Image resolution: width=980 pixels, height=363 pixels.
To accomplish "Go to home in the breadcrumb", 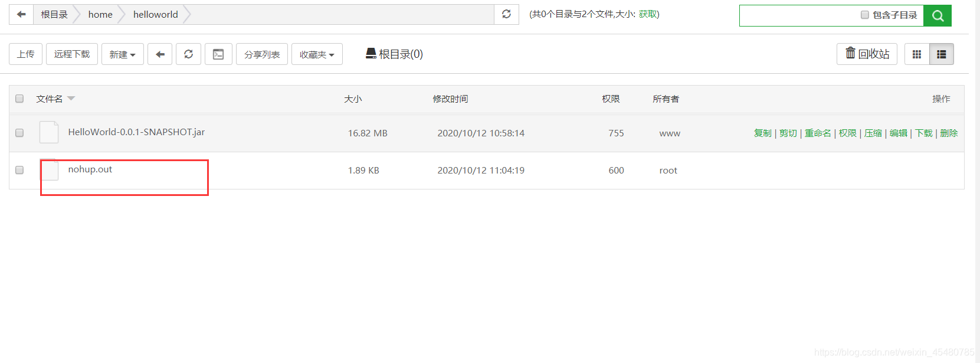I will 100,14.
